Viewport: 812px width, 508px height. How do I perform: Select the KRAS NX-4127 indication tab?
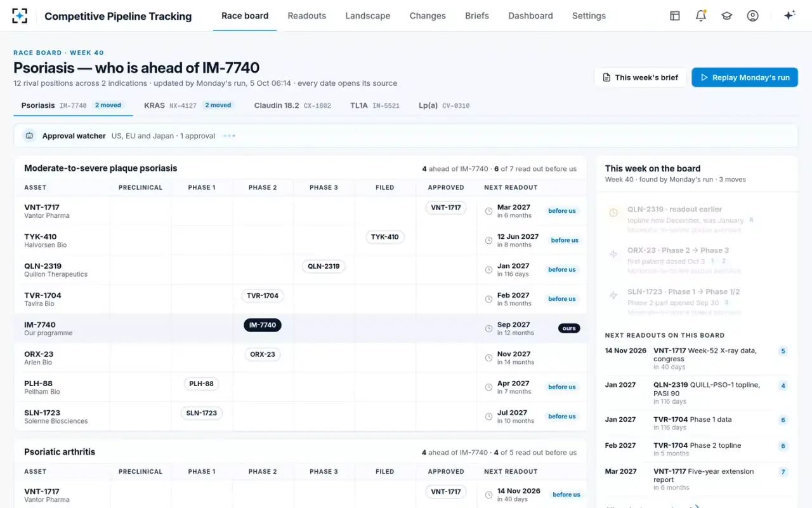pyautogui.click(x=188, y=105)
